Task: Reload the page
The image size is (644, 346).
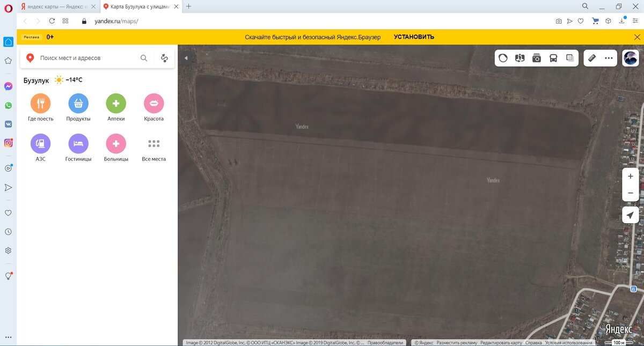Action: [52, 21]
